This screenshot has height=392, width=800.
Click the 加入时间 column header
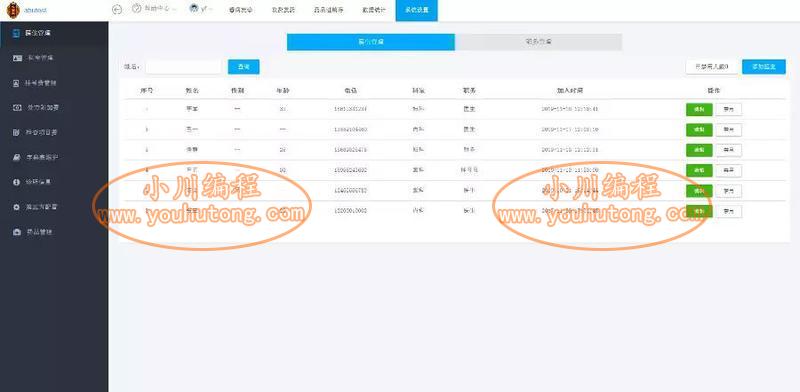click(x=569, y=90)
